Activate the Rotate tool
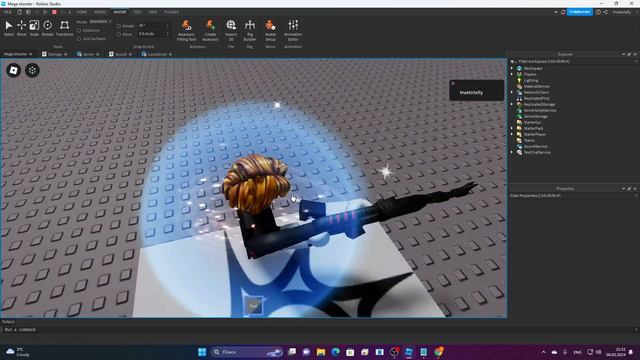 click(x=47, y=28)
